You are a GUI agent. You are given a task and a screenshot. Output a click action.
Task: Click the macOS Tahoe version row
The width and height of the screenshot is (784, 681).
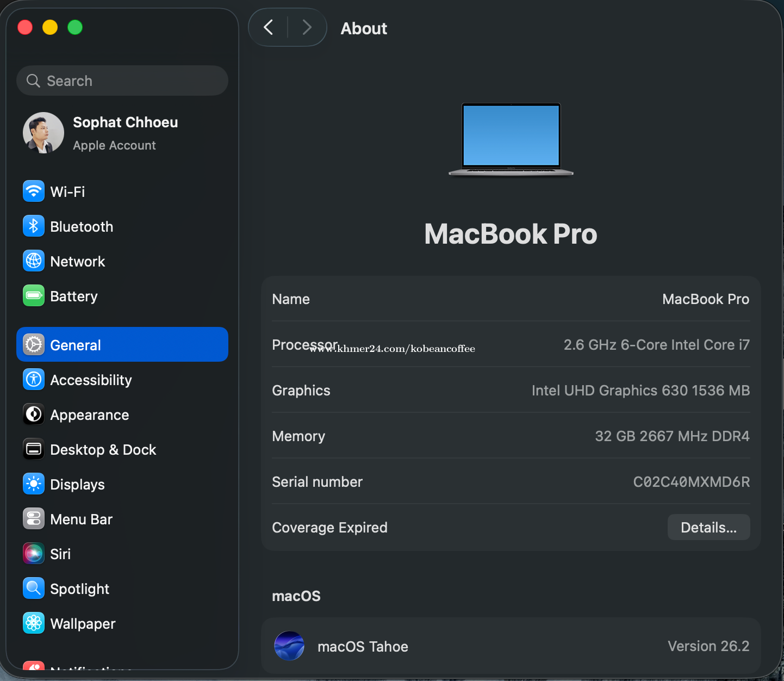[x=510, y=646]
